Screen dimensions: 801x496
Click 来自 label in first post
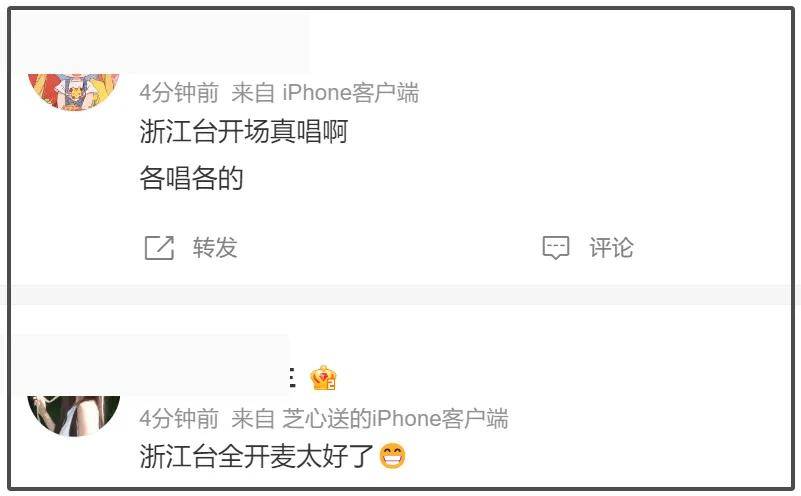[x=253, y=93]
